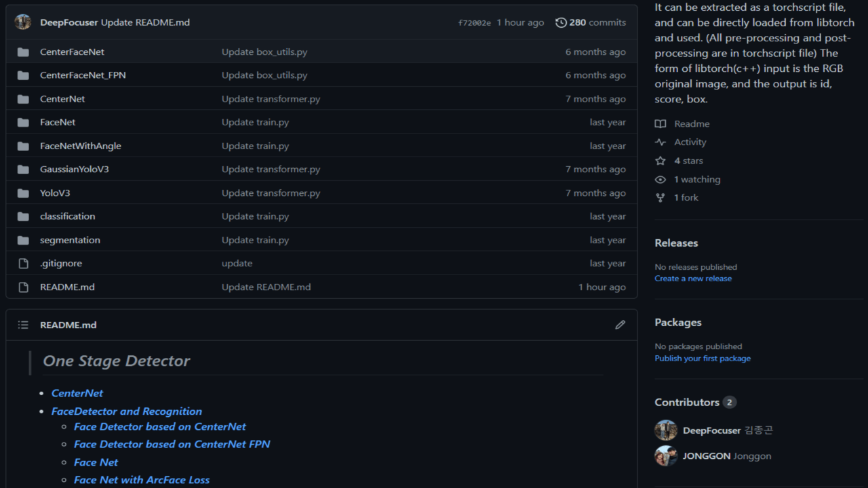Screen dimensions: 868x488
Task: Open CenterNet commit Update transformer.py
Action: (271, 99)
